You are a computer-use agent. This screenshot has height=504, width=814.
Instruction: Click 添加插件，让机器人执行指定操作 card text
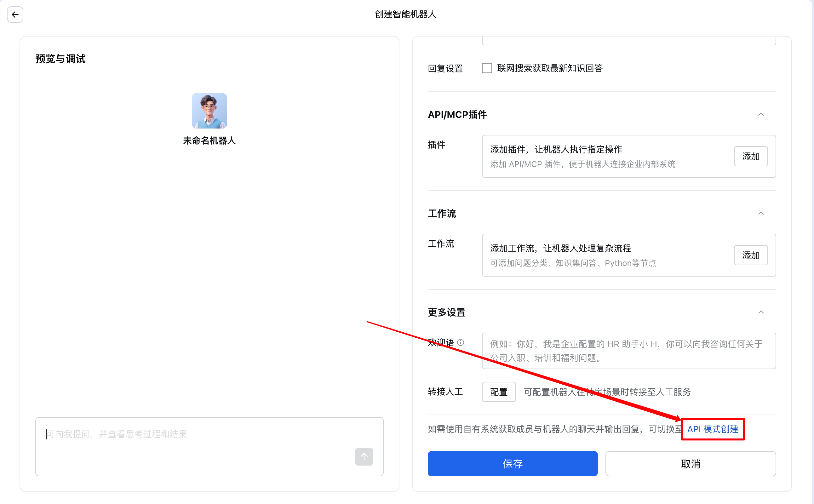tap(556, 149)
